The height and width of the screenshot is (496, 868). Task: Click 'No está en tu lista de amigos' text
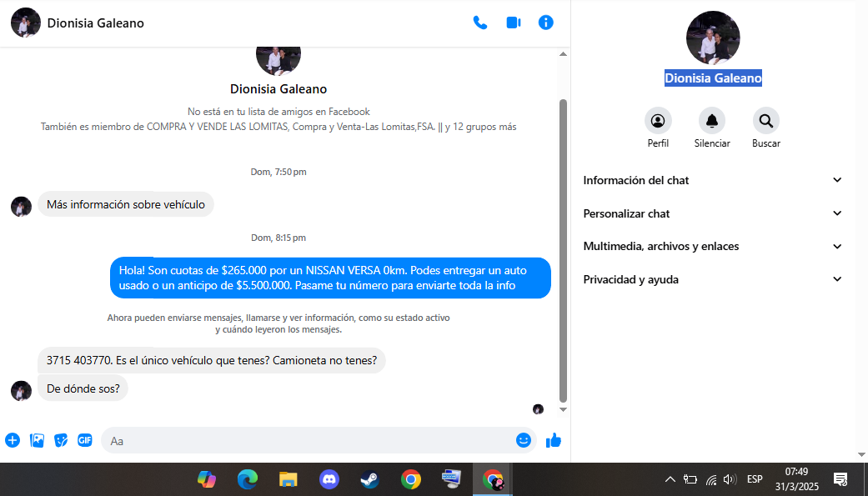pos(278,112)
